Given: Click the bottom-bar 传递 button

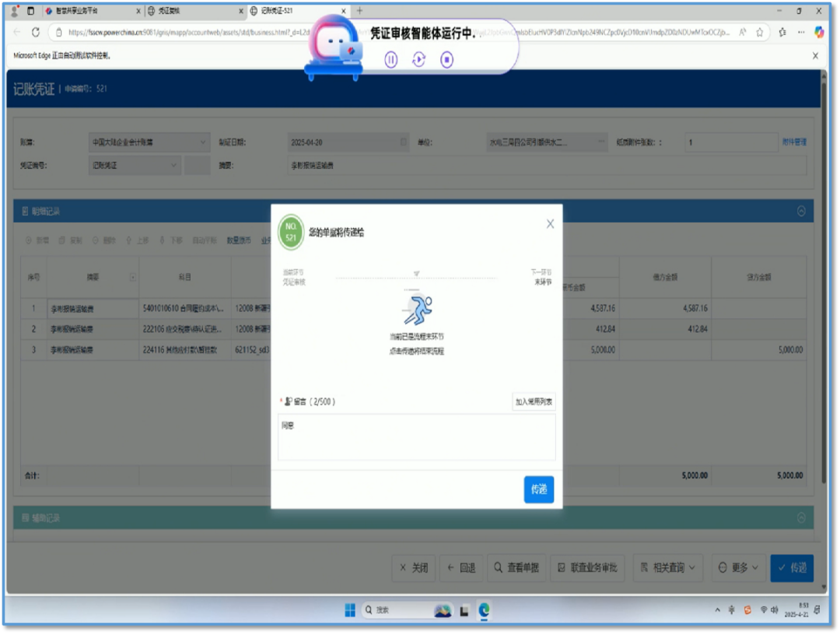Looking at the screenshot, I should tap(792, 568).
